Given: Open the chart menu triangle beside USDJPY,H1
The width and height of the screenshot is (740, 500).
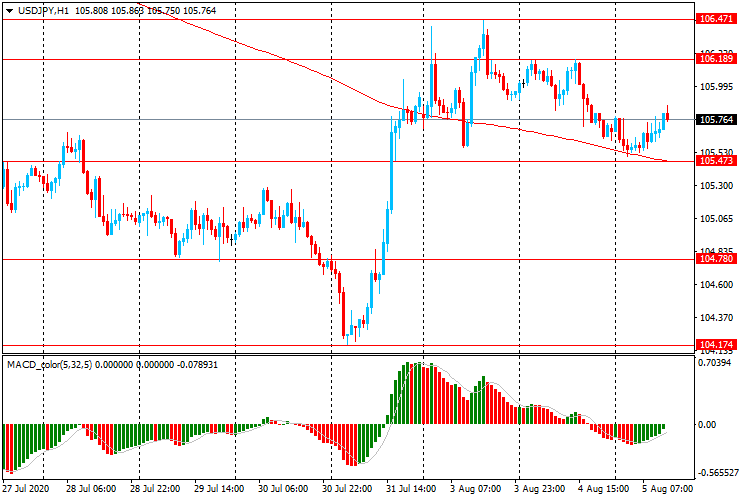Looking at the screenshot, I should (x=9, y=11).
